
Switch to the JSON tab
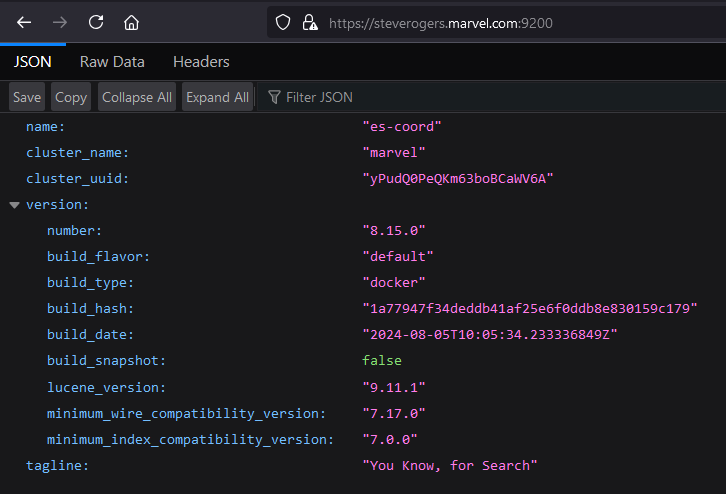tap(32, 62)
